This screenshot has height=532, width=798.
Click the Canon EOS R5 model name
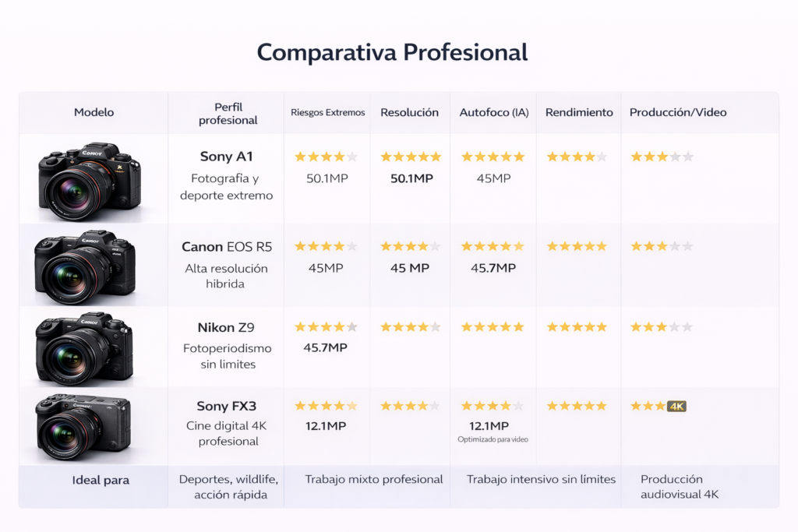coord(227,247)
